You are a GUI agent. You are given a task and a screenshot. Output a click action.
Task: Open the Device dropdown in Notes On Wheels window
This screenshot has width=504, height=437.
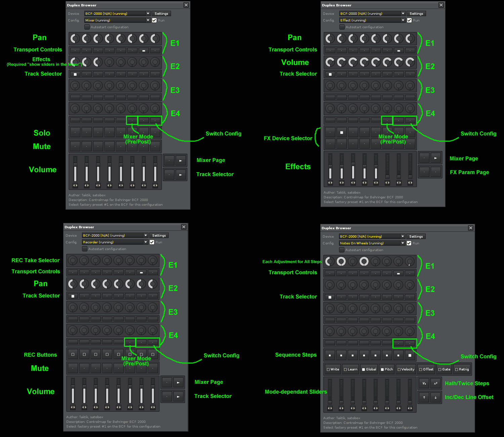tap(372, 236)
